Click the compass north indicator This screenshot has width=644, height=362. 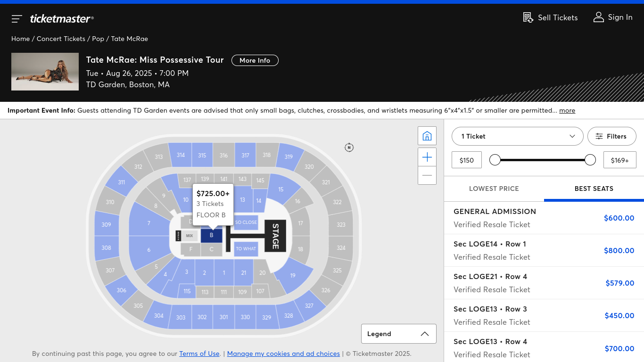[349, 148]
